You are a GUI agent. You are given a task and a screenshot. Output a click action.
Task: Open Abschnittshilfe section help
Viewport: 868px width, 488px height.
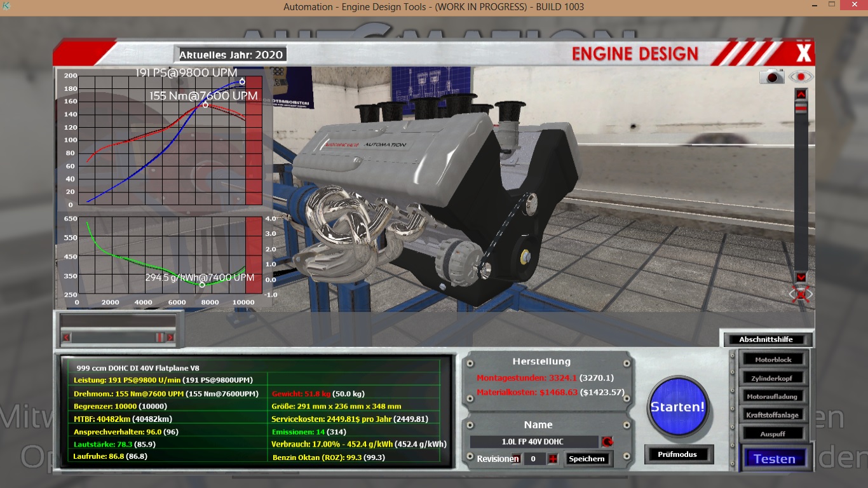tap(766, 339)
